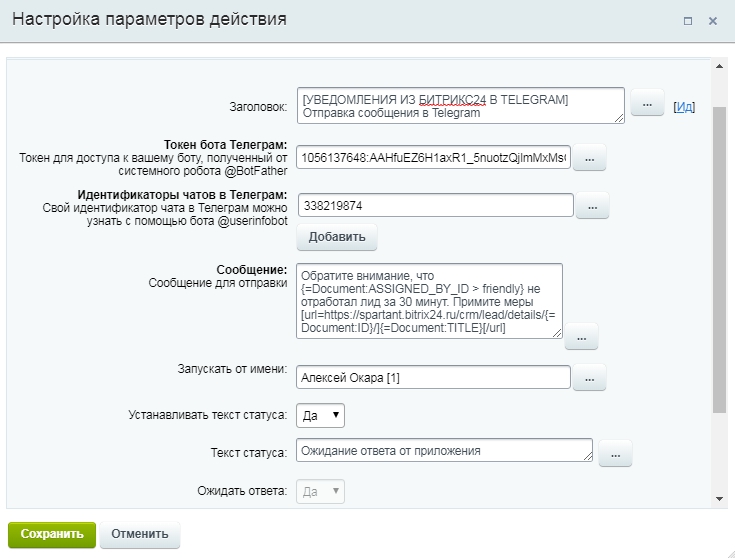Viewport: 735px width, 558px height.
Task: Close the Настройка параметров действия dialog
Action: click(x=713, y=20)
